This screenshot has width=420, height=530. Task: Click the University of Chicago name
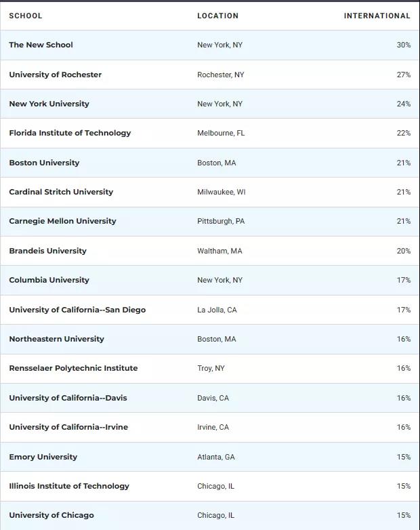tap(51, 515)
